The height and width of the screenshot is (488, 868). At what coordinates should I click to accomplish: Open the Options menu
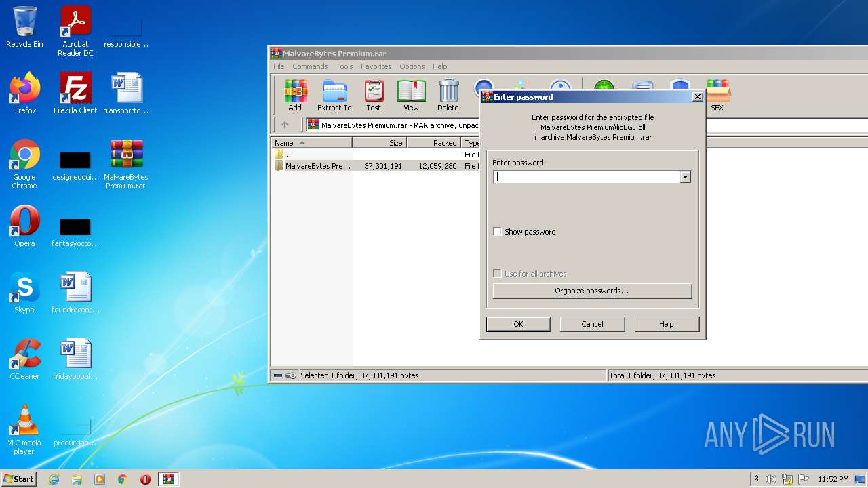(x=412, y=66)
